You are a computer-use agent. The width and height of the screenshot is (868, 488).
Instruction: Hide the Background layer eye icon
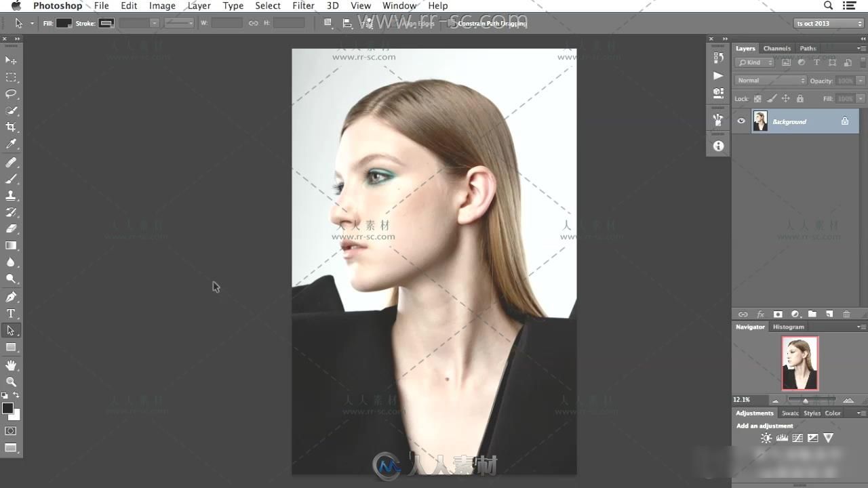pos(741,121)
